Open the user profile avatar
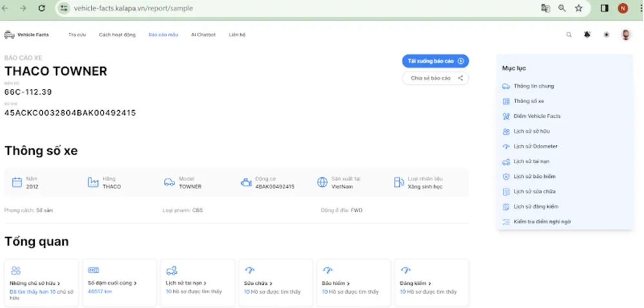This screenshot has width=644, height=308. [625, 35]
